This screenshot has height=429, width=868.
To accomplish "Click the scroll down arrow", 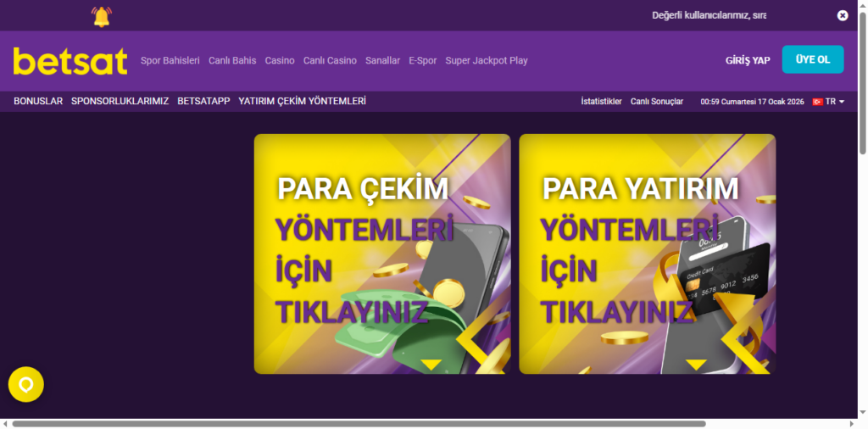I will click(x=862, y=413).
